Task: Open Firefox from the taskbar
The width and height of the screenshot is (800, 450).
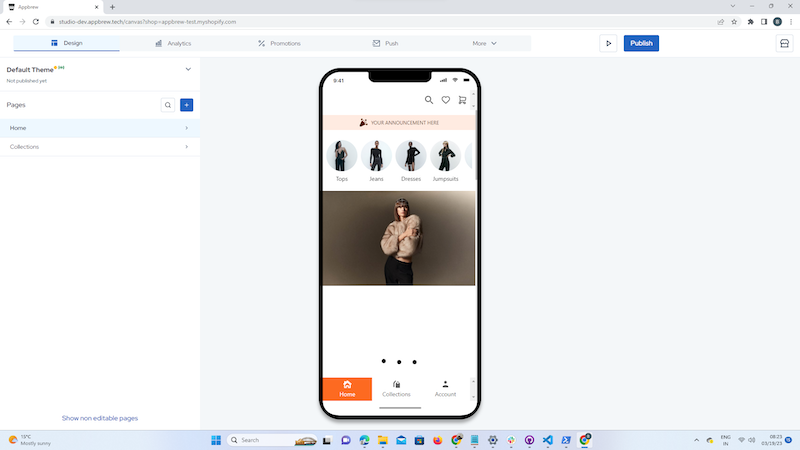Action: pyautogui.click(x=438, y=440)
